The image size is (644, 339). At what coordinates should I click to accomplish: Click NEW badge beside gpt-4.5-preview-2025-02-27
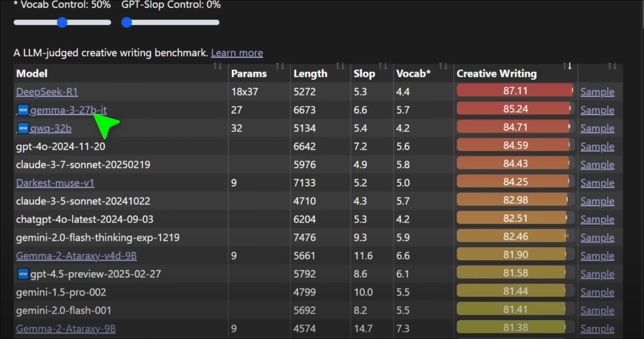pyautogui.click(x=23, y=274)
